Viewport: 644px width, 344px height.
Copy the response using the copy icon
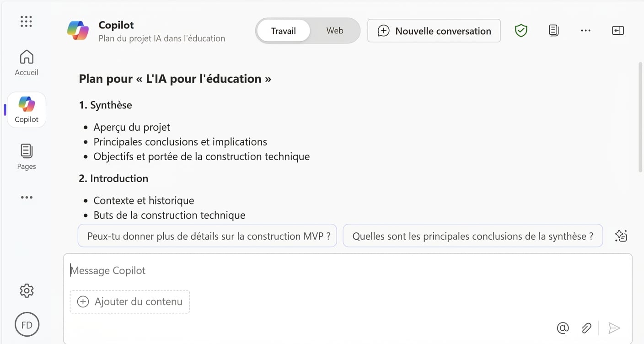pos(553,29)
